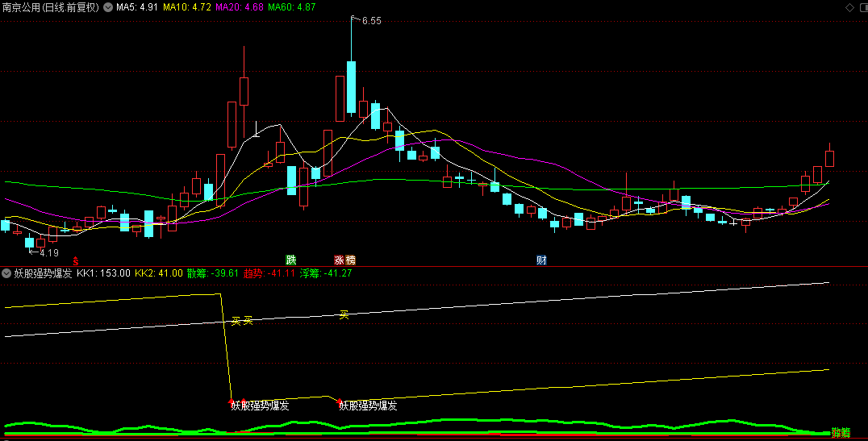Click the 6.55 high price label

[371, 21]
